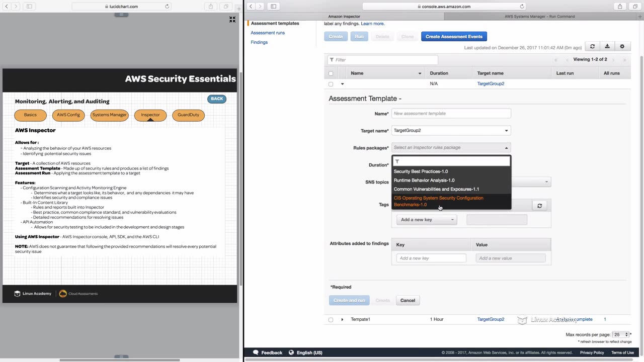644x362 pixels.
Task: Focus the attribute 'Add a new value' field
Action: (510, 258)
